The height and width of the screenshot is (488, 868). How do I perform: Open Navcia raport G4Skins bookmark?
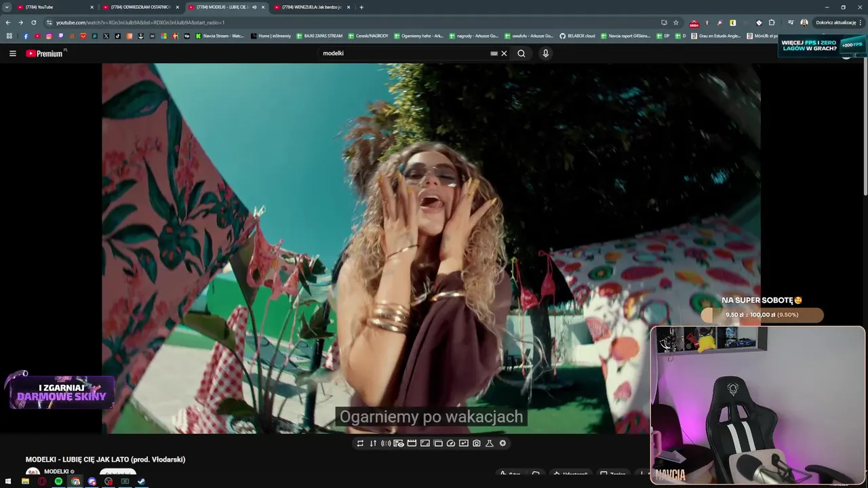click(x=625, y=36)
